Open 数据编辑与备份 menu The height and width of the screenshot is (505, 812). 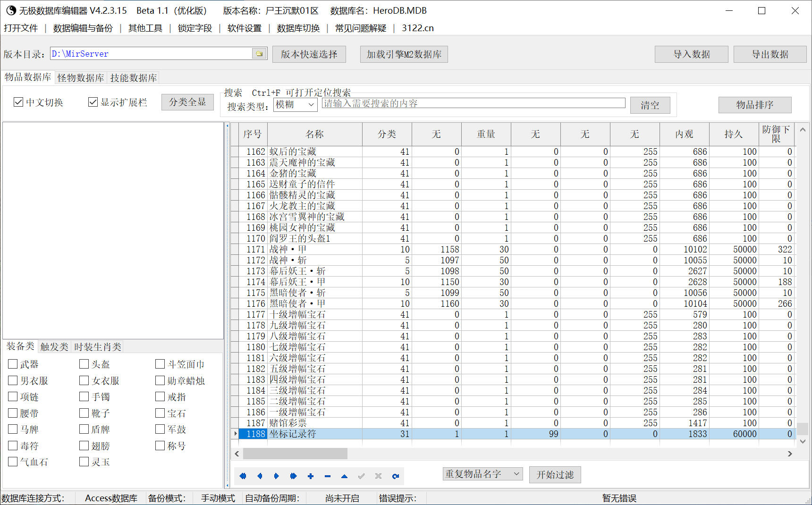[x=83, y=28]
